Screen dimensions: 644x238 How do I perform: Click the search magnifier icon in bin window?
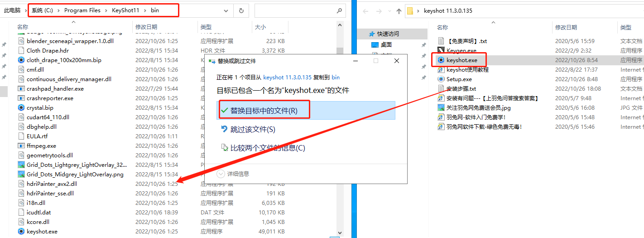339,10
